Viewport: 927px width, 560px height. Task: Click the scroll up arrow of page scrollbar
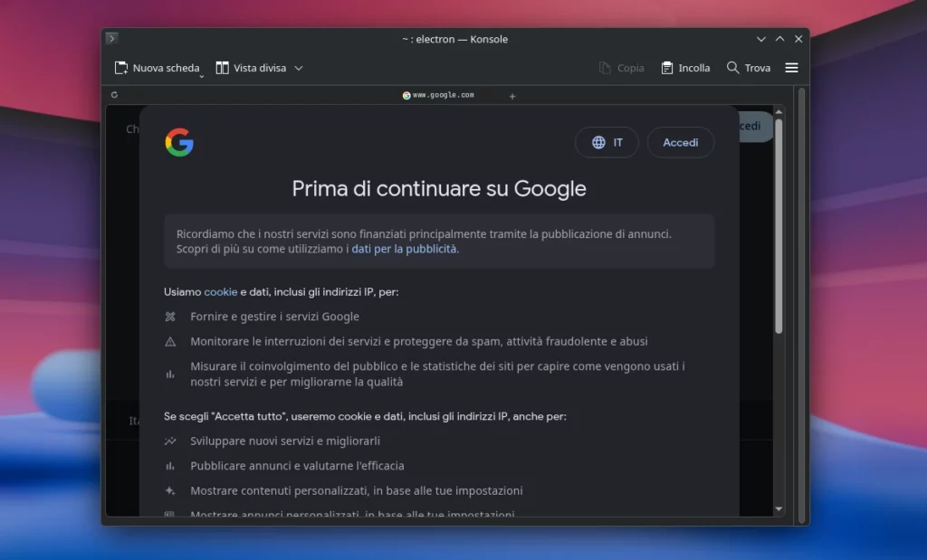(x=779, y=111)
